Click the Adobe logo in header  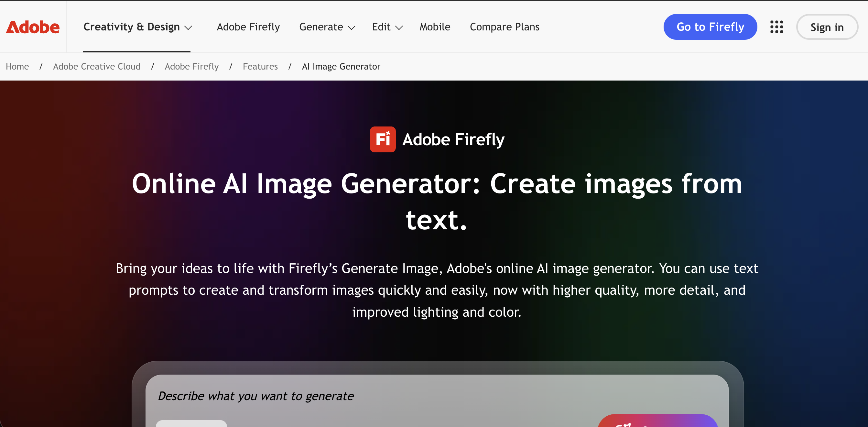(x=33, y=27)
